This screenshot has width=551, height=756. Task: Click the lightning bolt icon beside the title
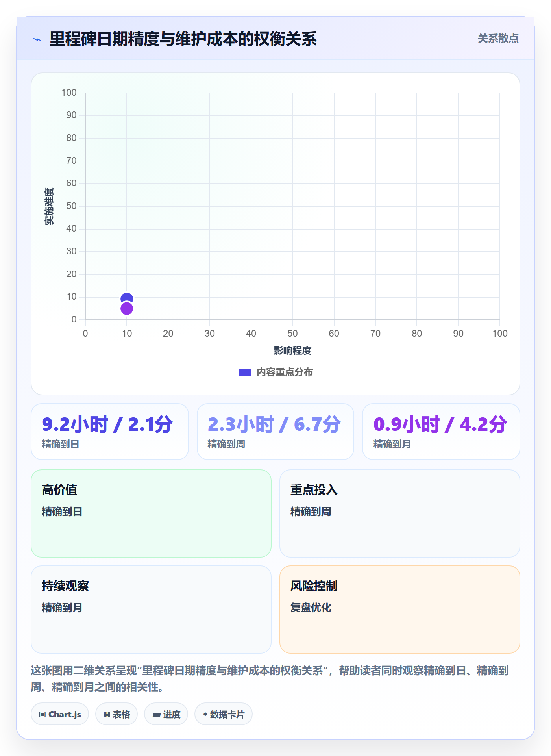coord(37,39)
